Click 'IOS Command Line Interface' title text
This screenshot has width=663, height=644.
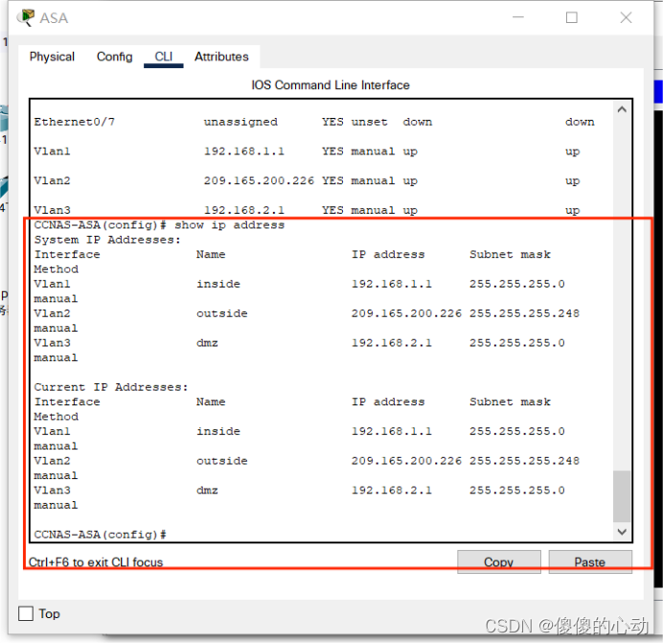click(x=331, y=85)
